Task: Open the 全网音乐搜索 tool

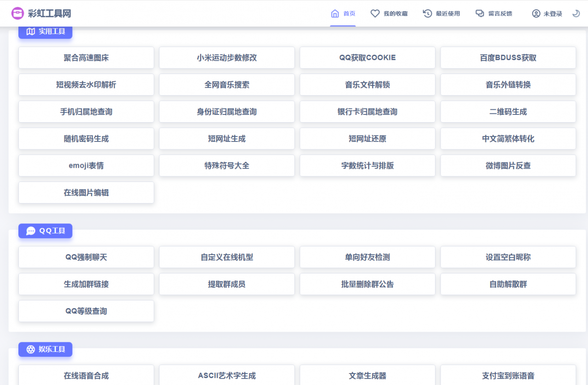Action: [x=227, y=85]
